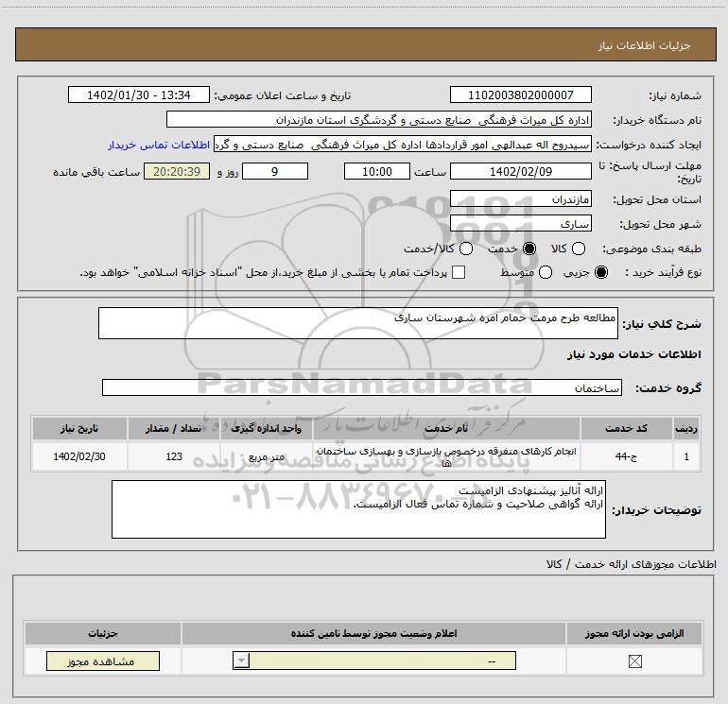This screenshot has width=728, height=704.
Task: Open the license status dropdown arrow
Action: point(241,661)
